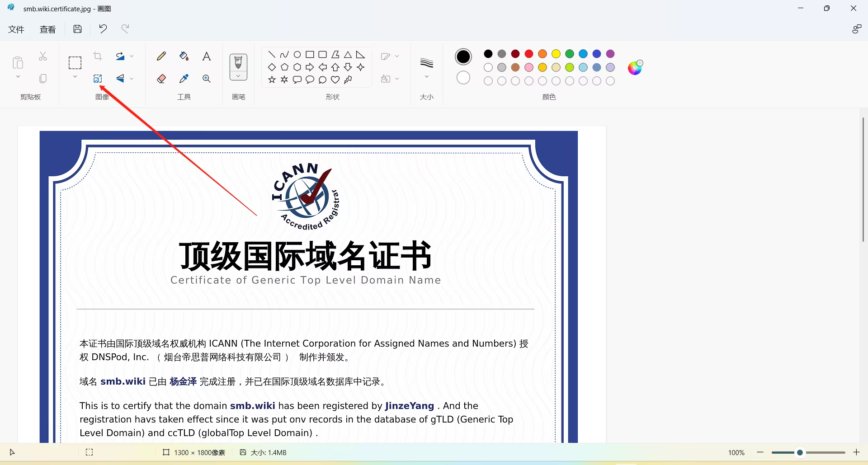
Task: Select the rectangular selection tool
Action: [x=75, y=62]
